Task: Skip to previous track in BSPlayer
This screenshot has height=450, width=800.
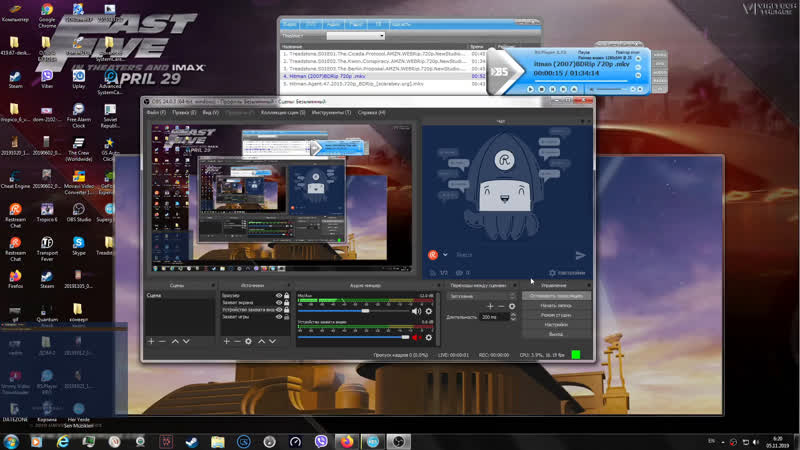Action: click(x=553, y=89)
